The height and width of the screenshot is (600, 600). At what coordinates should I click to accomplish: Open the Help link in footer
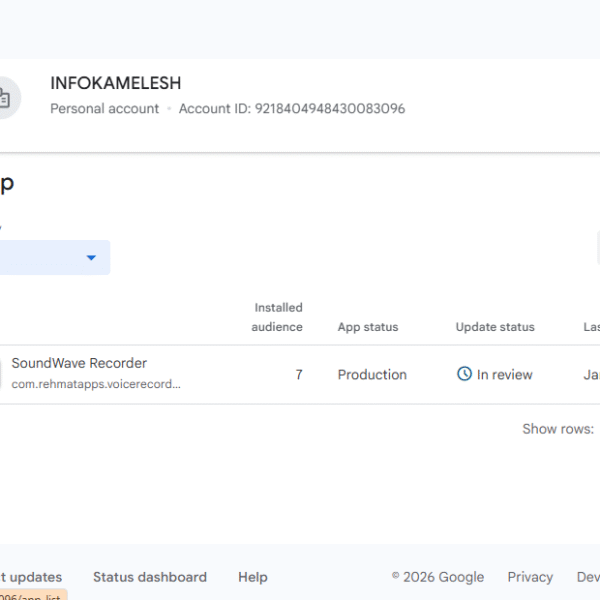253,577
